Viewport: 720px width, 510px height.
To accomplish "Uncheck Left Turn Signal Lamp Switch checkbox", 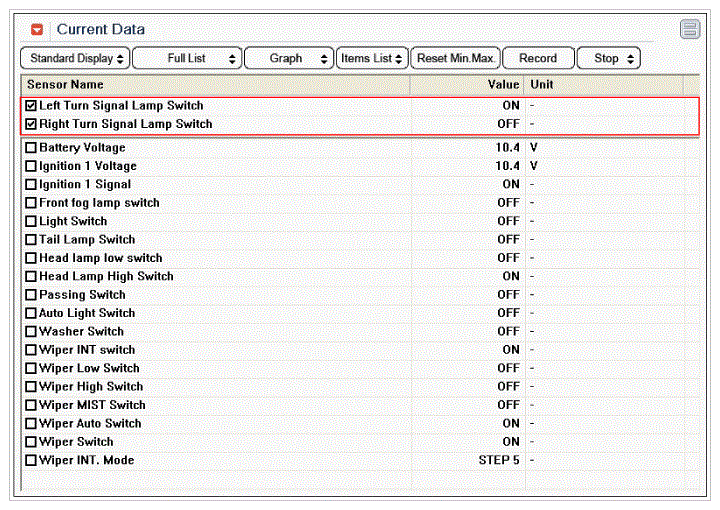I will click(31, 106).
